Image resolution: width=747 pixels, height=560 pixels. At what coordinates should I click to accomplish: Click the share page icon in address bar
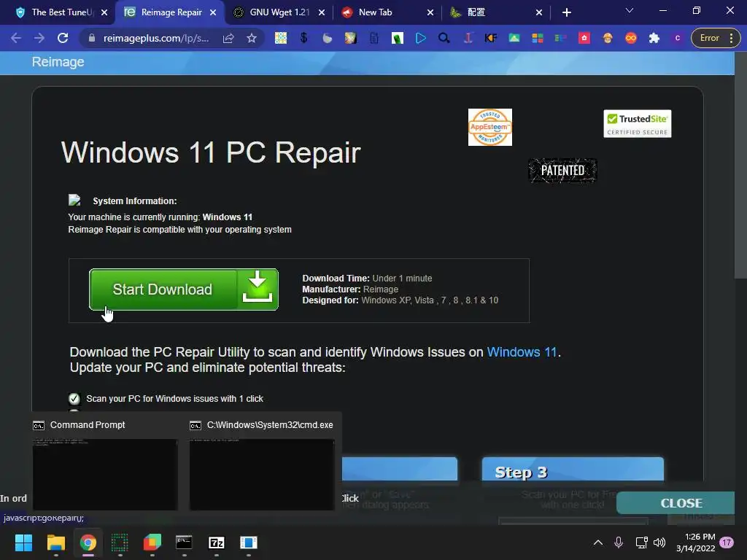point(228,38)
